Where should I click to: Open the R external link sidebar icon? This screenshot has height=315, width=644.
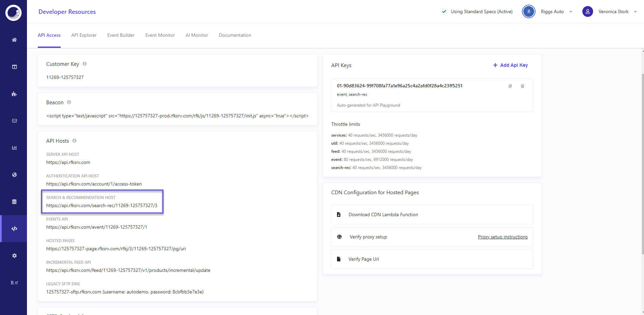pyautogui.click(x=14, y=283)
